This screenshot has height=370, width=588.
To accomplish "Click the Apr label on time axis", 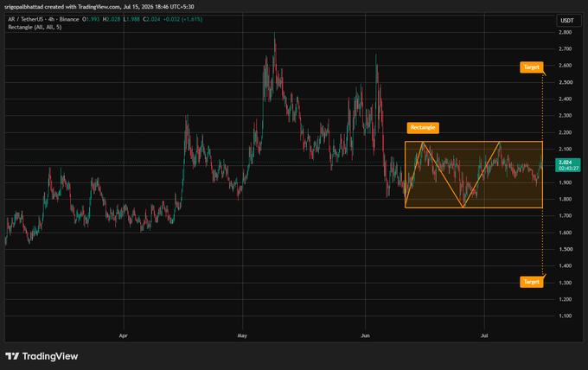I will (x=124, y=335).
